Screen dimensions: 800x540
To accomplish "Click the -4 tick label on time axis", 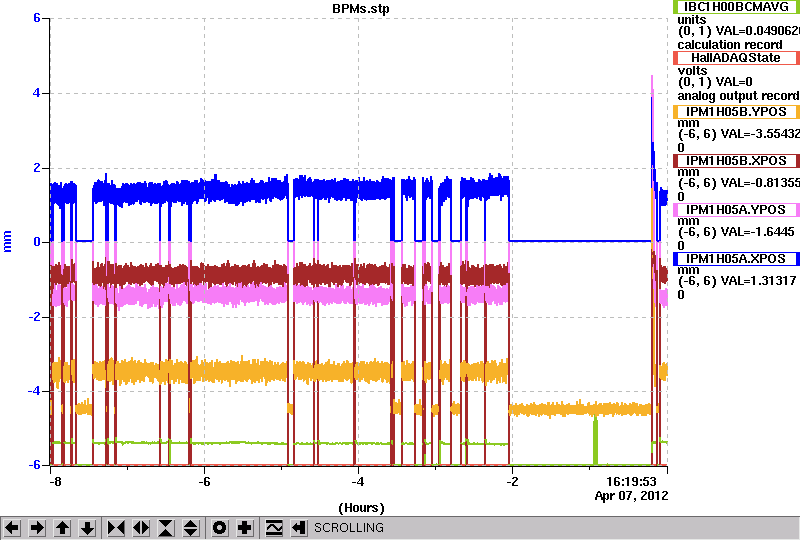I will point(358,482).
